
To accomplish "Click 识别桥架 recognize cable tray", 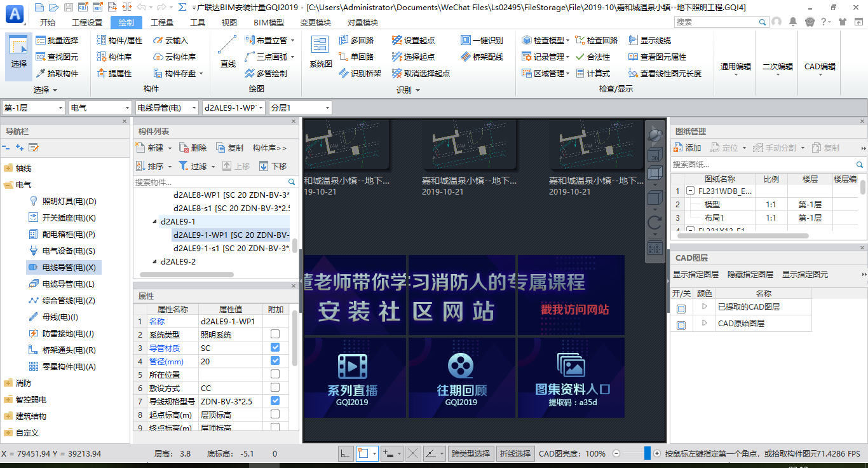I will click(x=360, y=73).
